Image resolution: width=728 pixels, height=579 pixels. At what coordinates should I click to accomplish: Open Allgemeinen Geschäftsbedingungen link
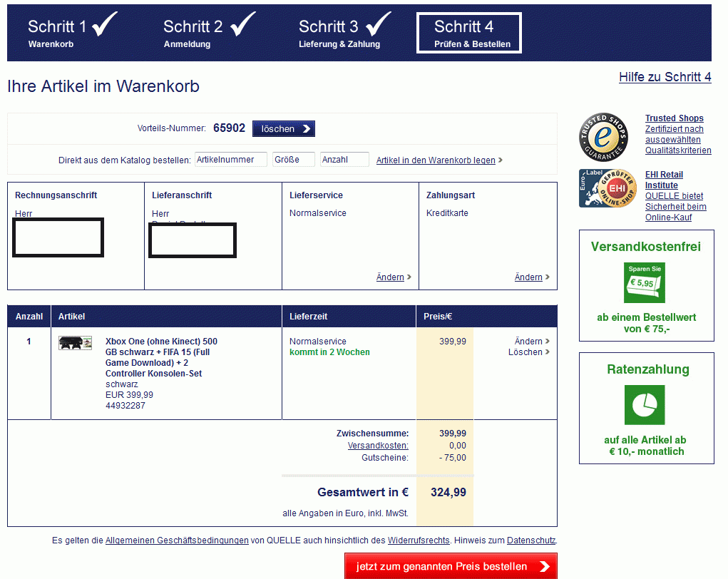pyautogui.click(x=177, y=540)
